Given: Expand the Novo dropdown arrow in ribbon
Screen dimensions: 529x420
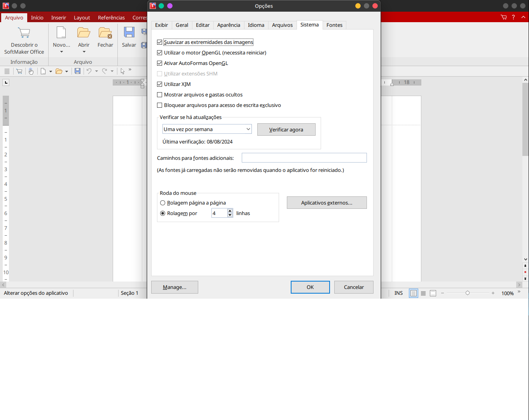Looking at the screenshot, I should [x=61, y=52].
